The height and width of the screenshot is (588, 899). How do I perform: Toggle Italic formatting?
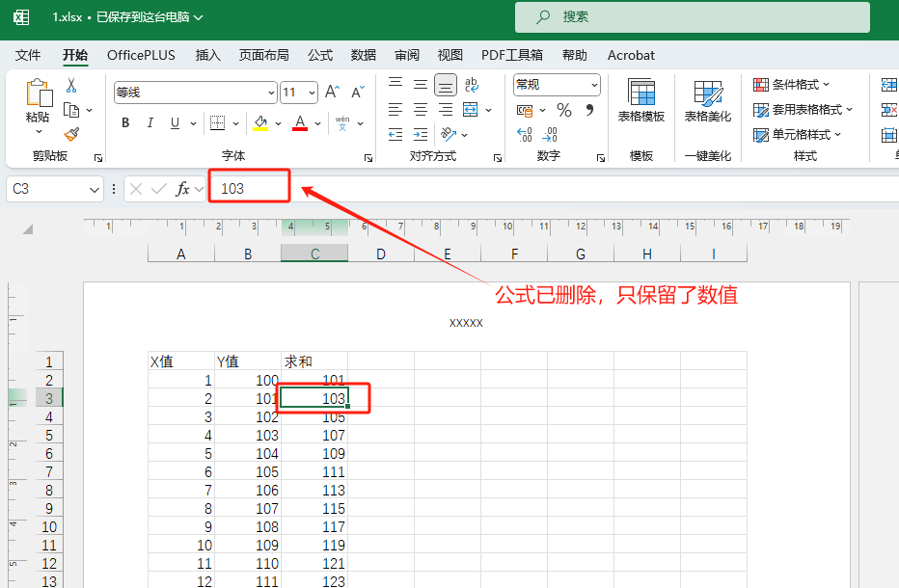tap(150, 123)
